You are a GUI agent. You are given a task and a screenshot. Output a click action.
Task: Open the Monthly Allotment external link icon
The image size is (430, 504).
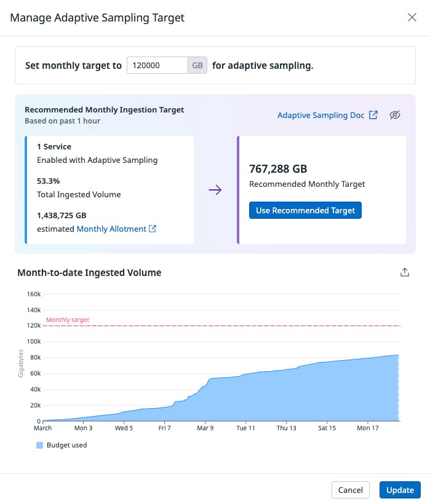(154, 229)
